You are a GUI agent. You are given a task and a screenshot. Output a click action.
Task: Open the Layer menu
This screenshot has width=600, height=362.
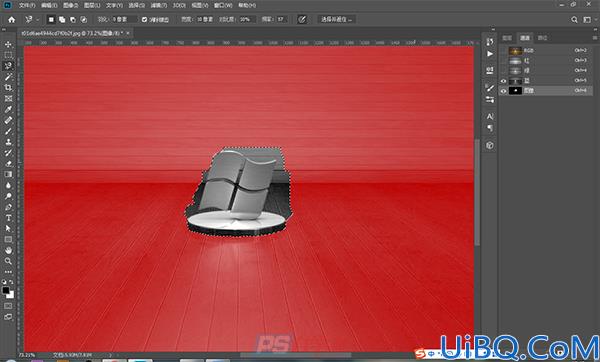coord(92,5)
